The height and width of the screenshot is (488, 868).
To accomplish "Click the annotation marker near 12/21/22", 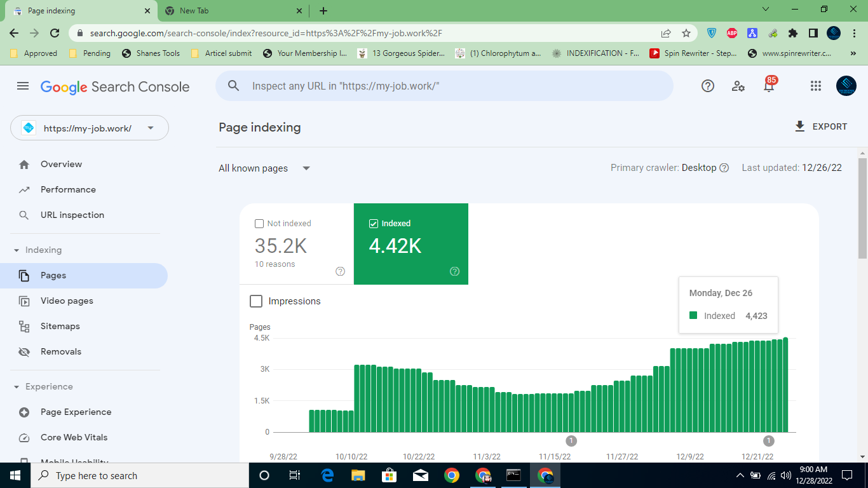I will point(769,441).
